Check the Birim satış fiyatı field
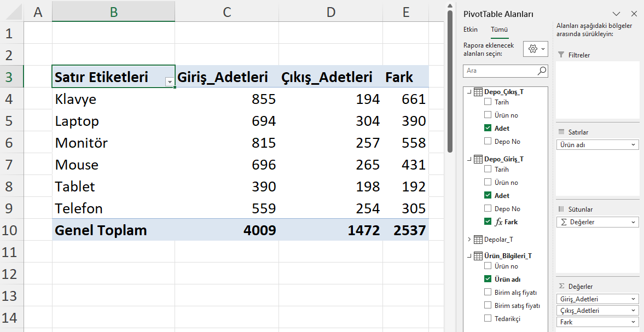 pyautogui.click(x=488, y=305)
